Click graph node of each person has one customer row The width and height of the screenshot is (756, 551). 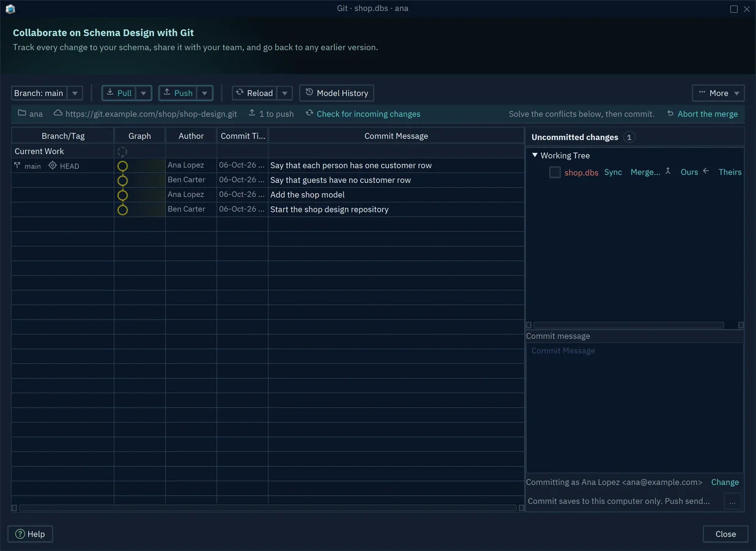(122, 166)
